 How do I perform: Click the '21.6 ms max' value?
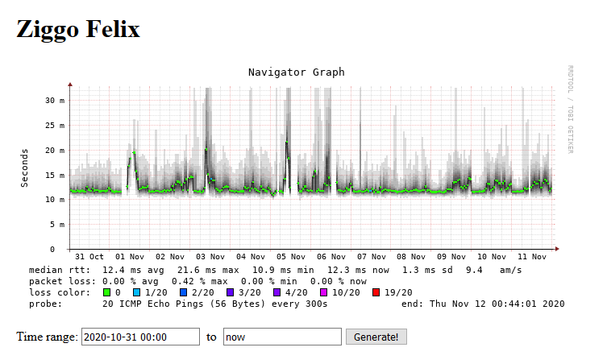208,270
